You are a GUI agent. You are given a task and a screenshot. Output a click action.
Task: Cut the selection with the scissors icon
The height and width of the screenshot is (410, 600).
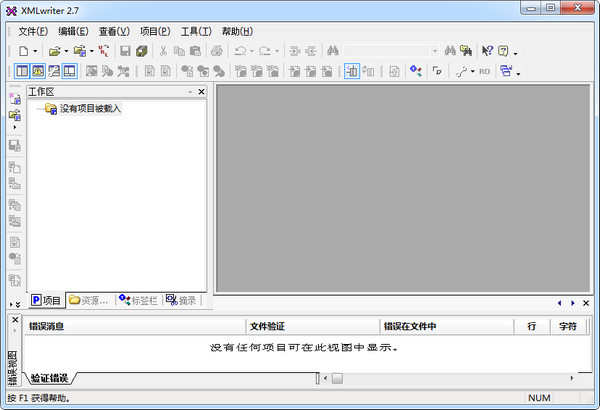pos(163,51)
